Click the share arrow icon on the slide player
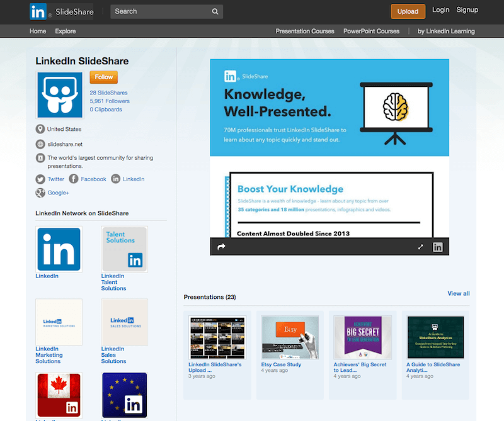This screenshot has width=504, height=421. (x=222, y=247)
